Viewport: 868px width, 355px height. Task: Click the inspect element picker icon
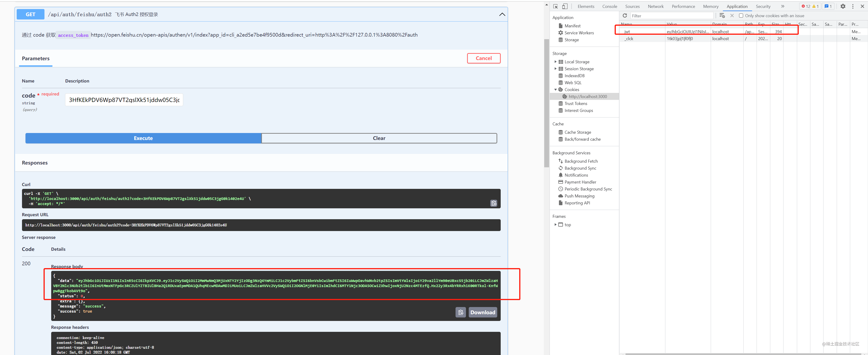[556, 6]
